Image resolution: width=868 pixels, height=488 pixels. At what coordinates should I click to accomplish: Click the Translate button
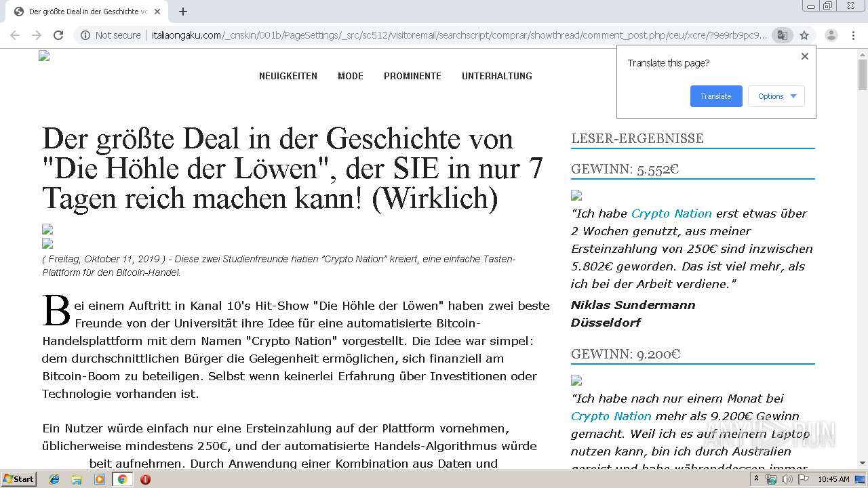click(x=716, y=96)
